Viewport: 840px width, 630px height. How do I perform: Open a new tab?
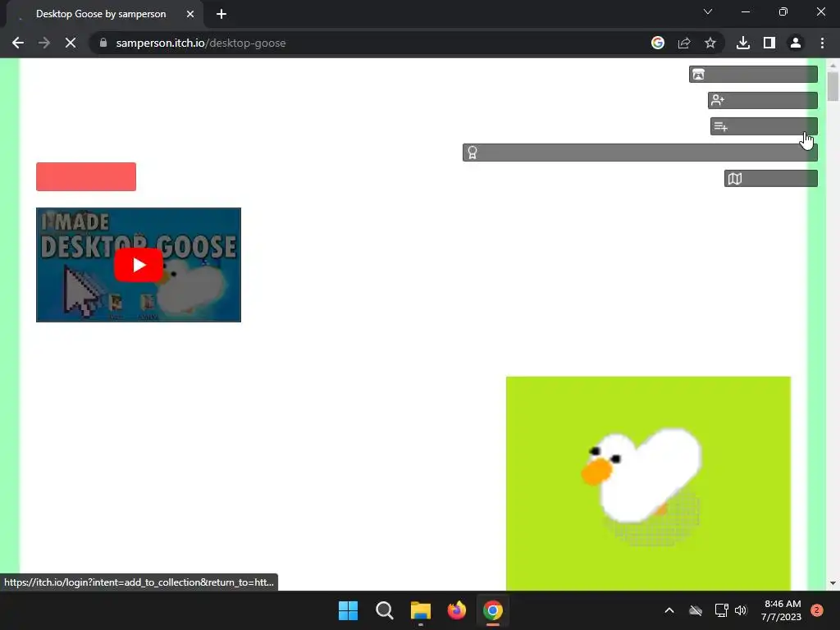pos(221,14)
